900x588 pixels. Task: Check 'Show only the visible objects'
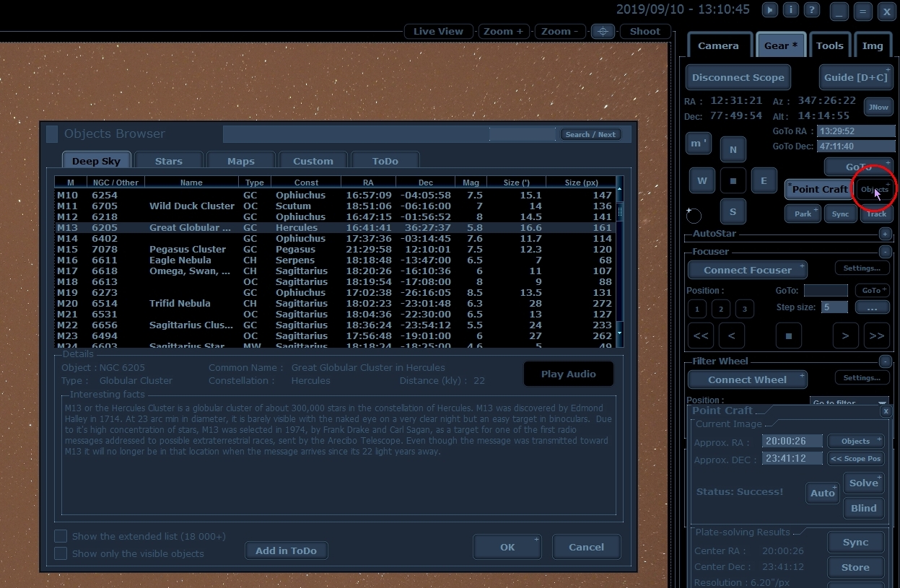[61, 553]
